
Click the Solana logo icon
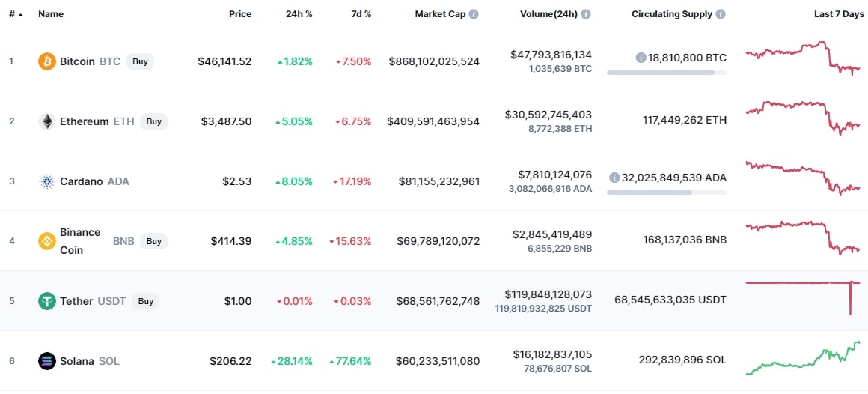pyautogui.click(x=47, y=361)
